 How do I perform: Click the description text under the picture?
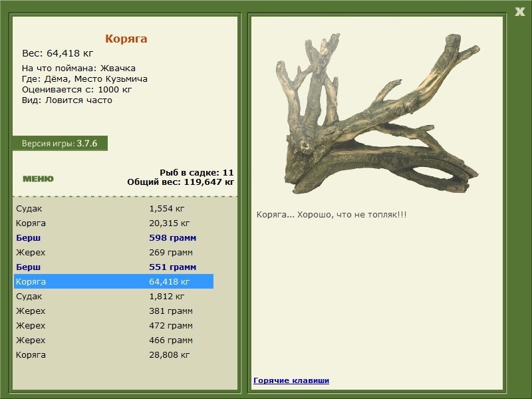coord(331,215)
